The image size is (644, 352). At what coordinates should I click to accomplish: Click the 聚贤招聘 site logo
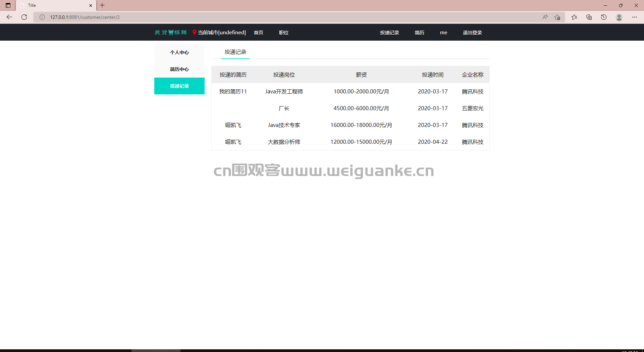click(x=171, y=33)
